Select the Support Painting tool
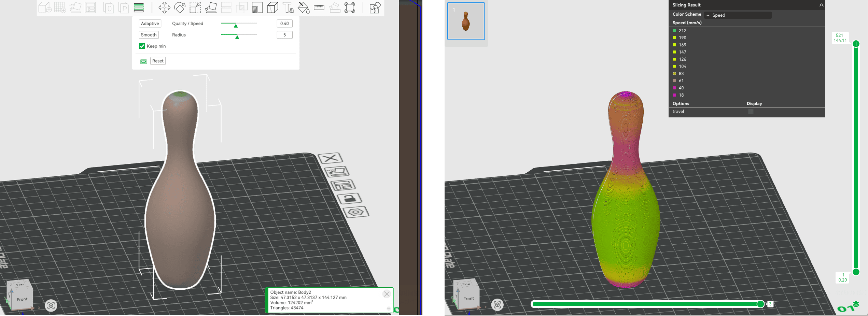868x316 pixels. (x=257, y=8)
